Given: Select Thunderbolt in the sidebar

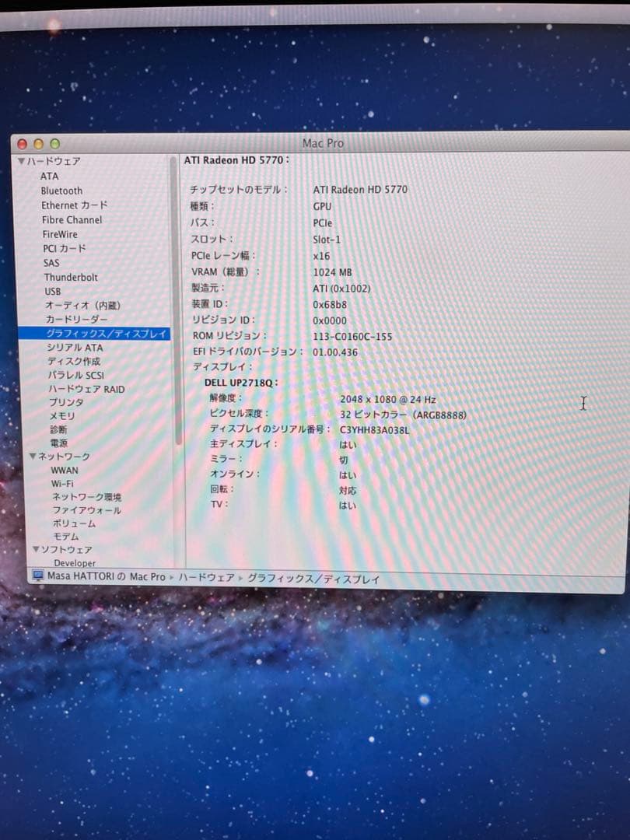Looking at the screenshot, I should [x=72, y=277].
